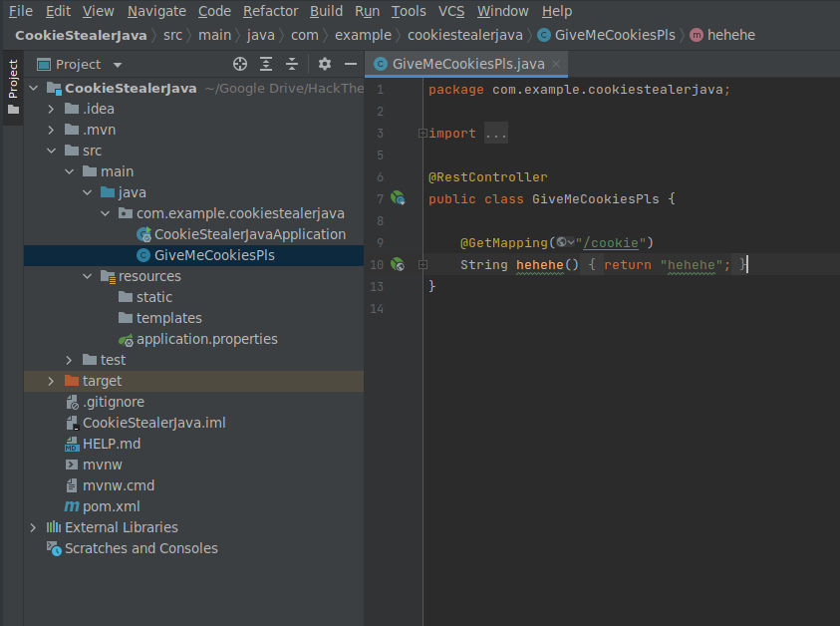The image size is (840, 626).
Task: Expand External Libraries node
Action: pyautogui.click(x=34, y=527)
